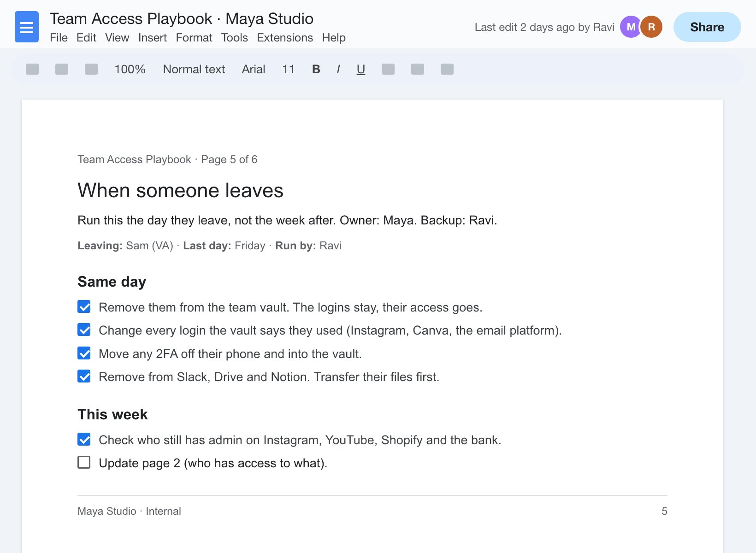
Task: Open the Edit menu
Action: (86, 38)
